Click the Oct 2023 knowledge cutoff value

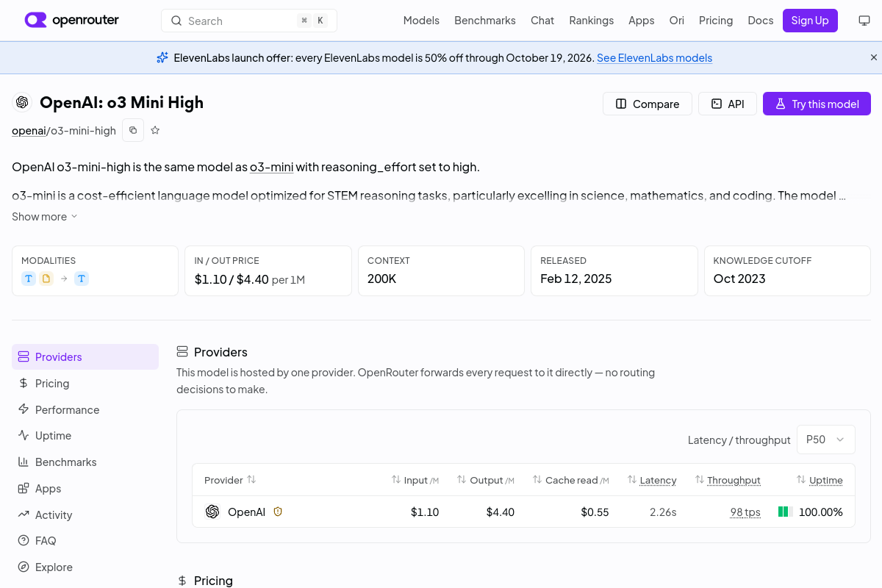click(739, 279)
